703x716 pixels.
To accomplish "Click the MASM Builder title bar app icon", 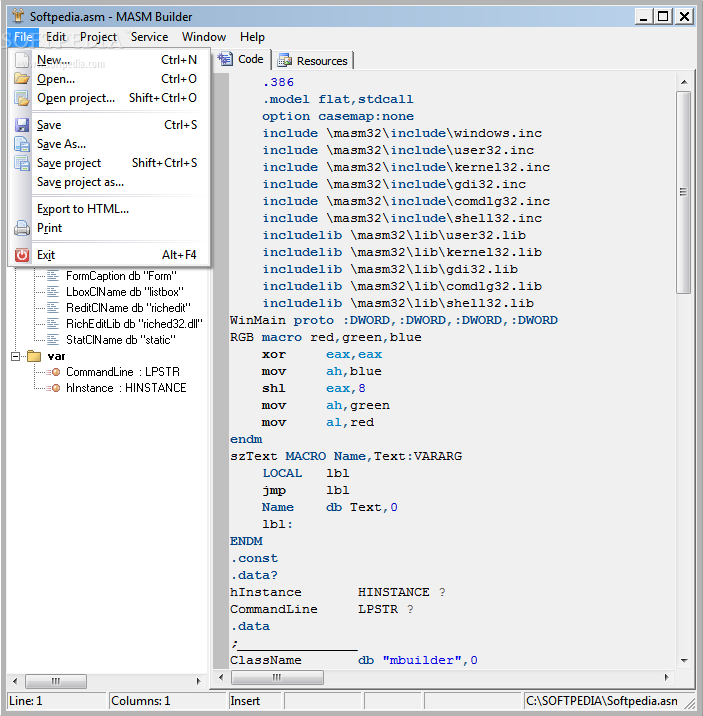I will click(18, 16).
